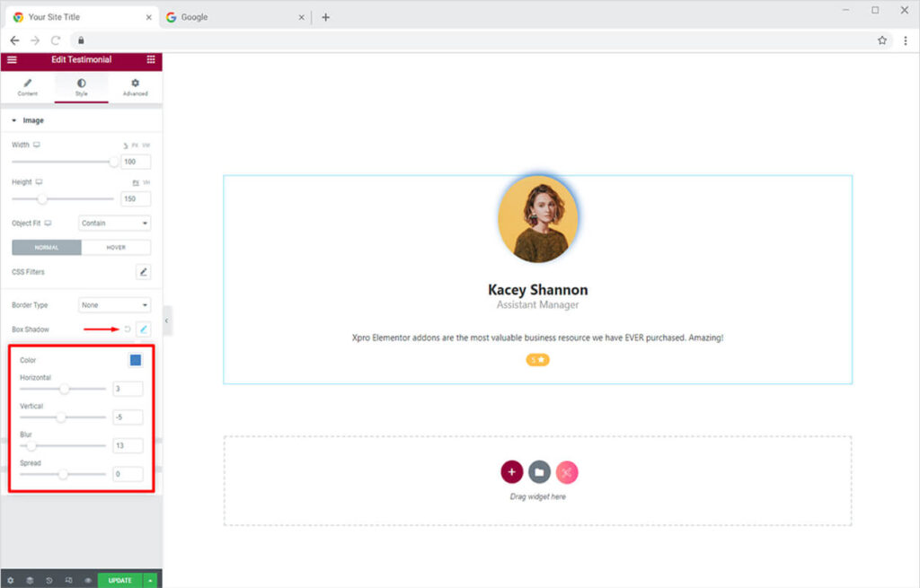Open the Advanced tab

(136, 87)
